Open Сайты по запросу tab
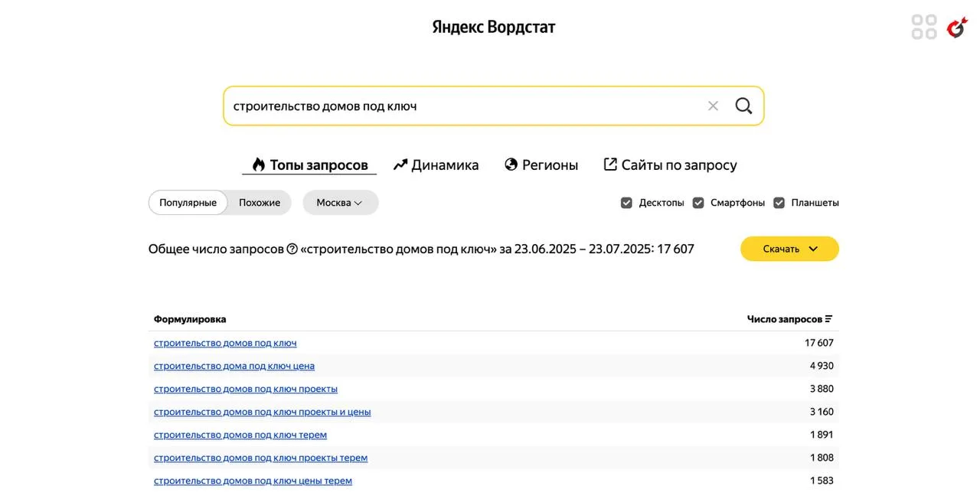The height and width of the screenshot is (492, 980). (x=670, y=165)
